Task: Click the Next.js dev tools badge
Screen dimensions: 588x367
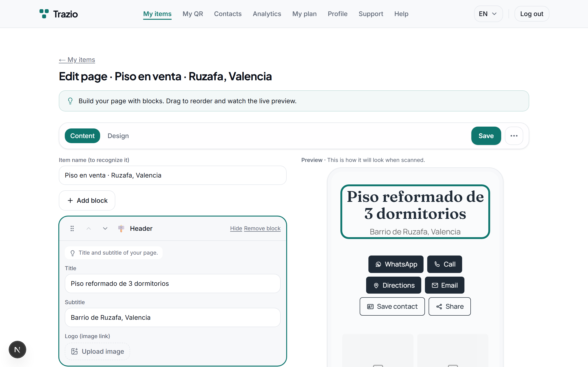Action: [17, 350]
